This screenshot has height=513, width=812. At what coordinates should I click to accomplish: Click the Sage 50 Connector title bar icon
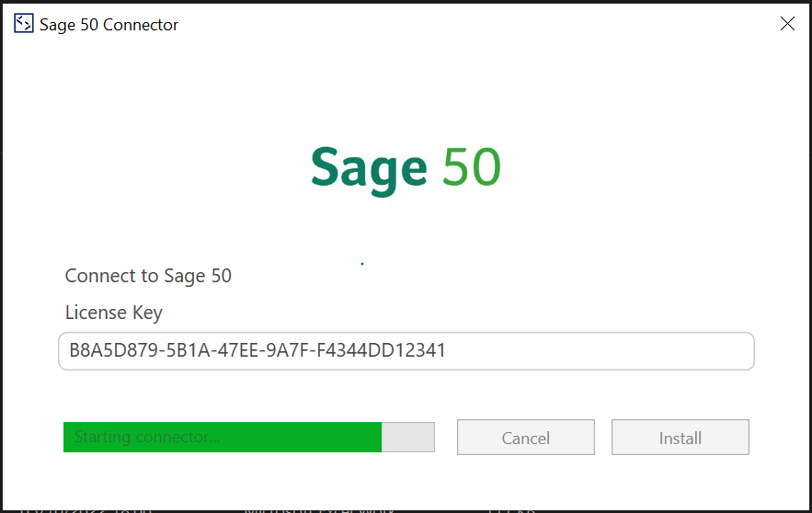tap(23, 24)
